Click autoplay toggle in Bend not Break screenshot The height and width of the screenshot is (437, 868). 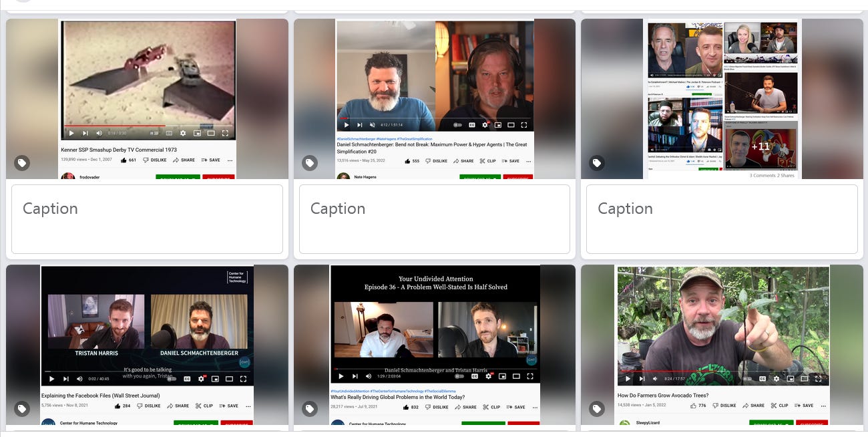458,124
